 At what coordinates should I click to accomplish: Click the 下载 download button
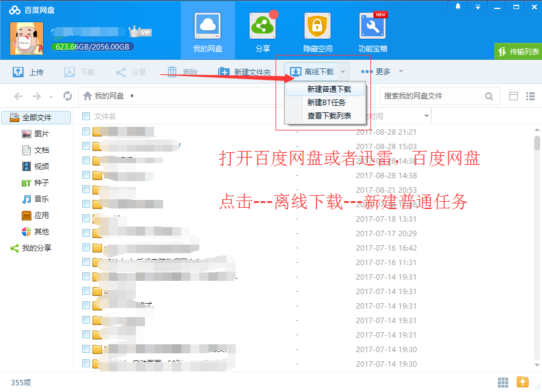[x=80, y=72]
